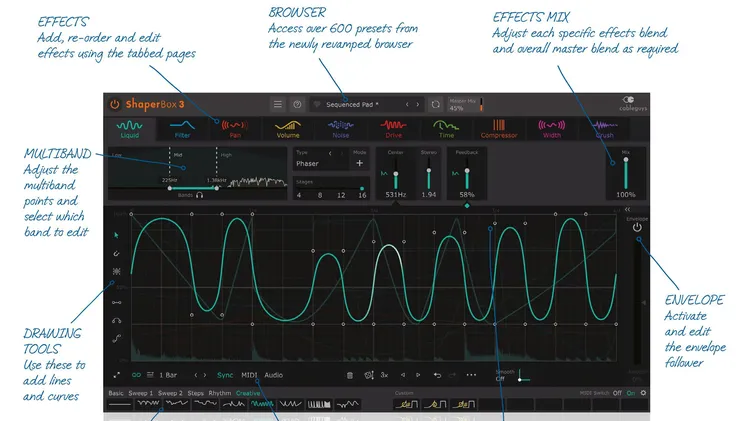Toggle the Envelope follower power button

pyautogui.click(x=637, y=228)
